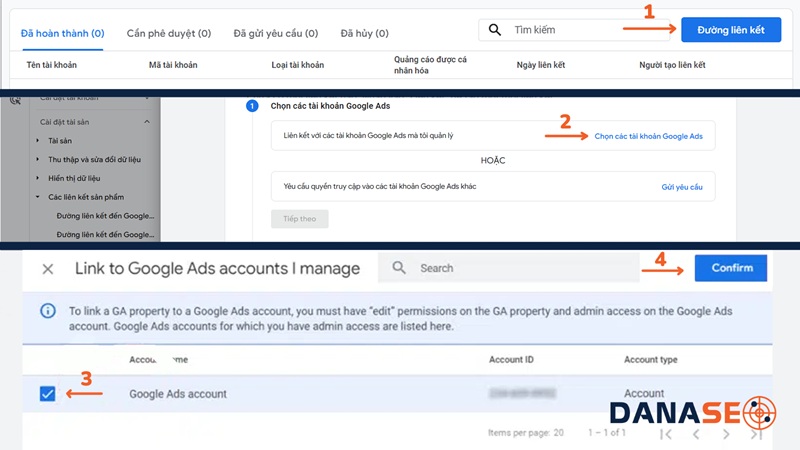Click the Account type column header
The width and height of the screenshot is (800, 450).
(651, 360)
